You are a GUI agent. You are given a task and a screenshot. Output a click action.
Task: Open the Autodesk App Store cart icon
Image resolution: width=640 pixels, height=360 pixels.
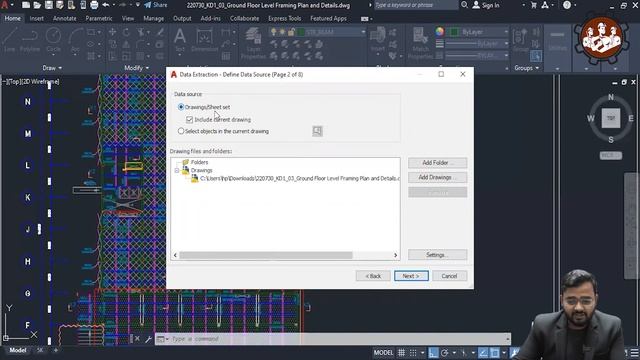(533, 5)
